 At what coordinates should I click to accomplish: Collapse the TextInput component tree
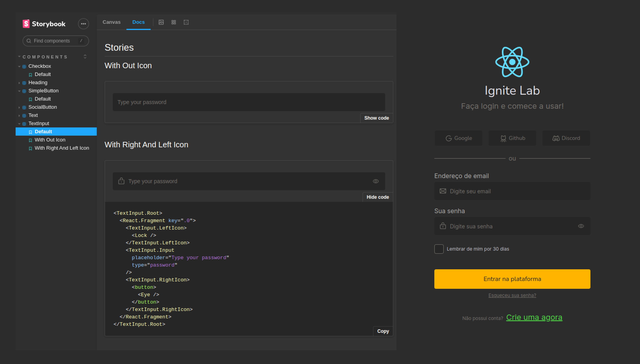(19, 124)
